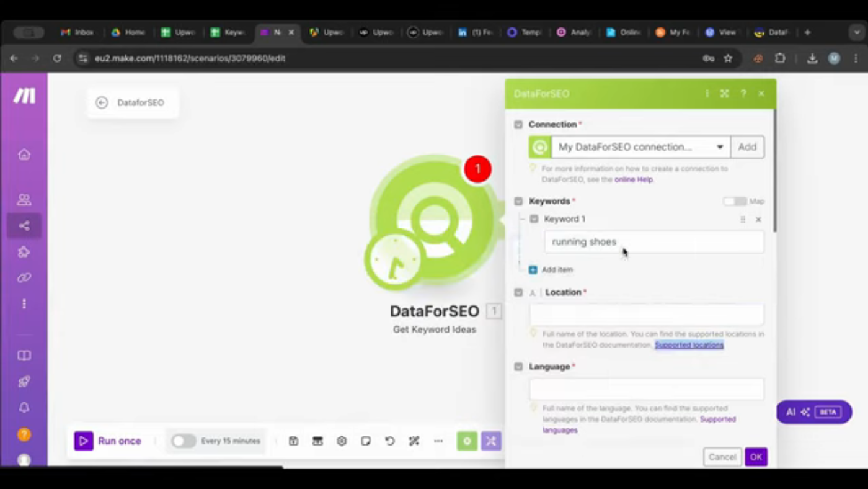Click the green Tools button in toolbar
This screenshot has width=868, height=489.
[x=467, y=441]
